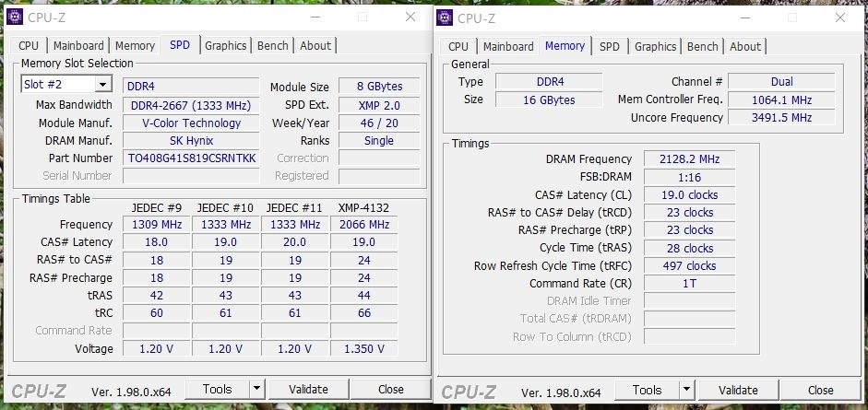
Task: Click Close button in right window
Action: tap(820, 390)
